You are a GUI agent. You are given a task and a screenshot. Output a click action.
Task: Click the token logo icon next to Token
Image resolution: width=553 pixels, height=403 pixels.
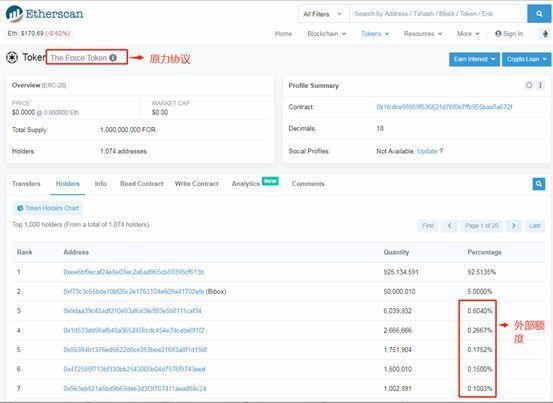tap(12, 57)
